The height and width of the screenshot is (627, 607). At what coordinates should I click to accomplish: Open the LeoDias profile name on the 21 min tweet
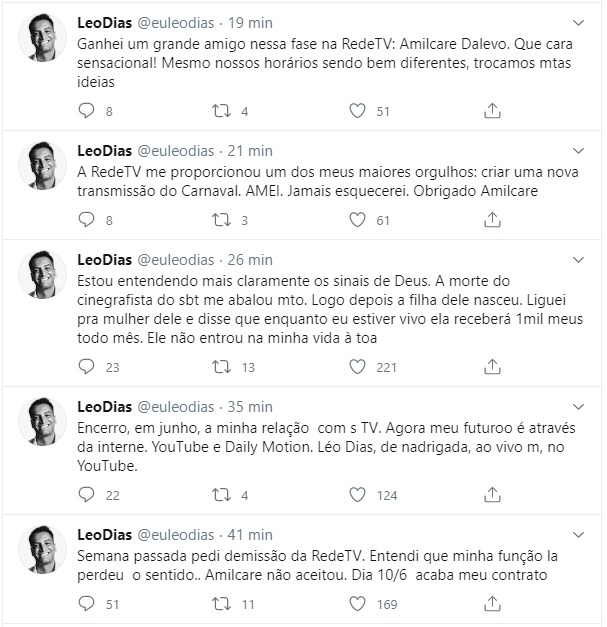coord(103,151)
